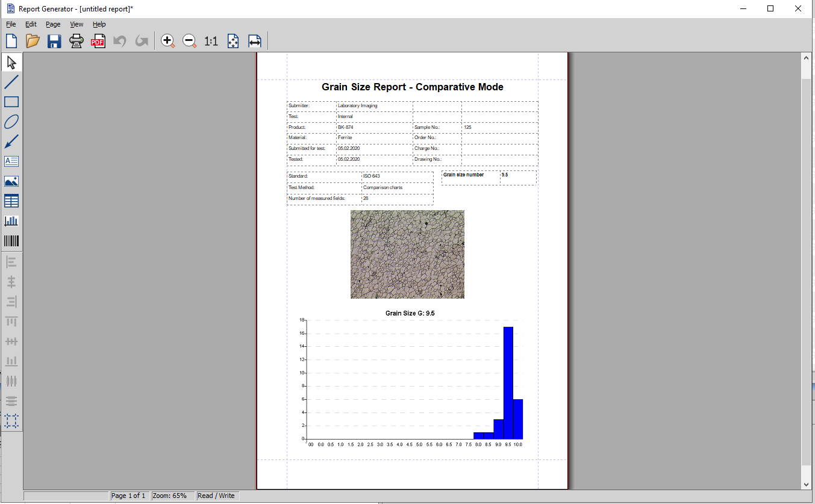Activate the selection pointer tool
Image resolution: width=815 pixels, height=504 pixels.
click(11, 63)
